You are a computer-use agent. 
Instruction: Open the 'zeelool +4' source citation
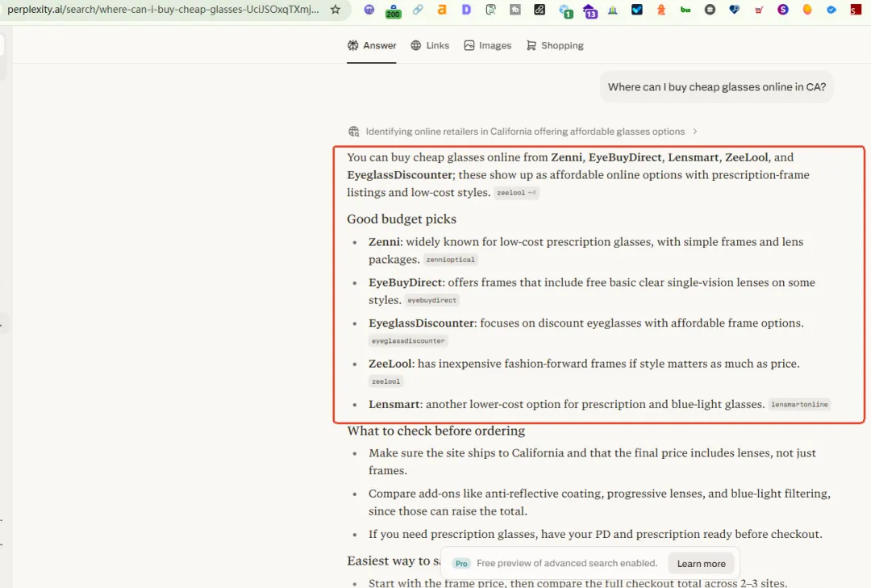[516, 193]
